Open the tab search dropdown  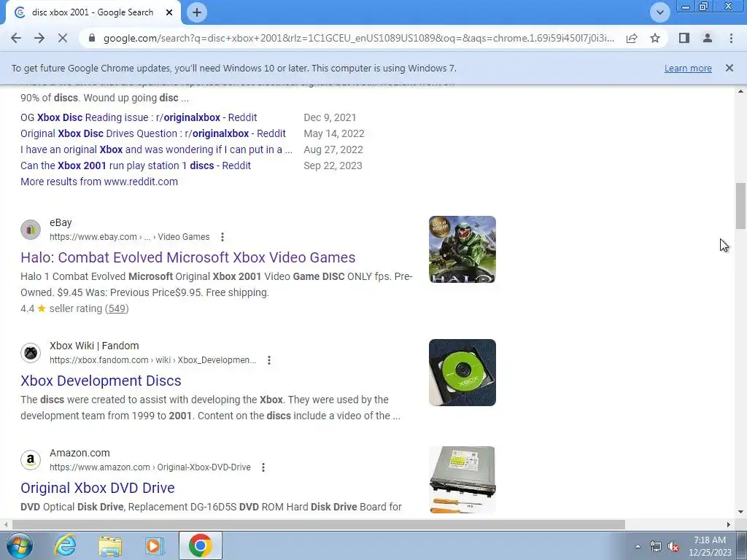point(659,12)
